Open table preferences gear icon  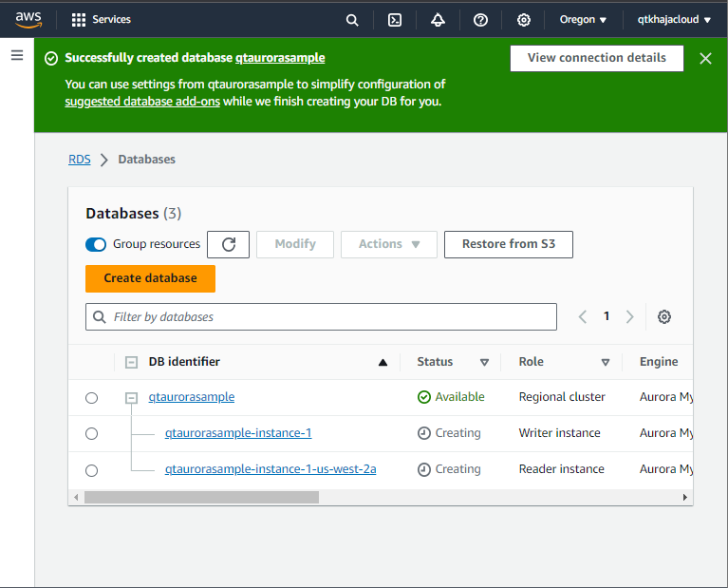(x=663, y=317)
